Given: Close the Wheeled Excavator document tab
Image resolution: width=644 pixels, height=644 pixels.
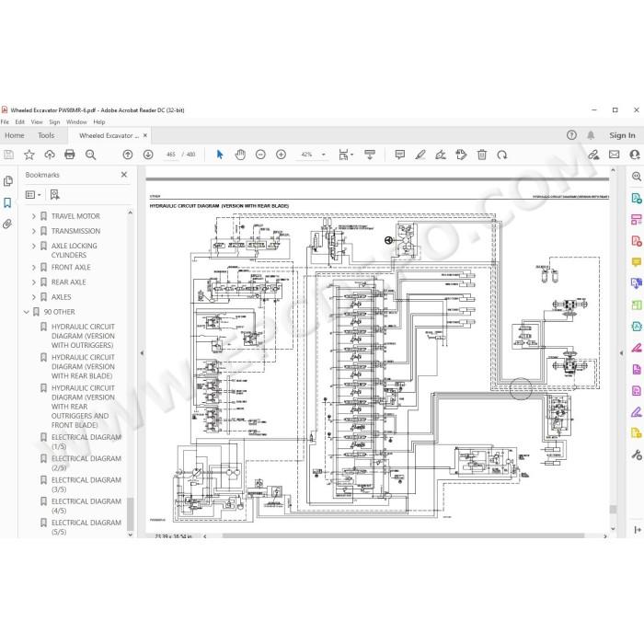Looking at the screenshot, I should coord(145,135).
